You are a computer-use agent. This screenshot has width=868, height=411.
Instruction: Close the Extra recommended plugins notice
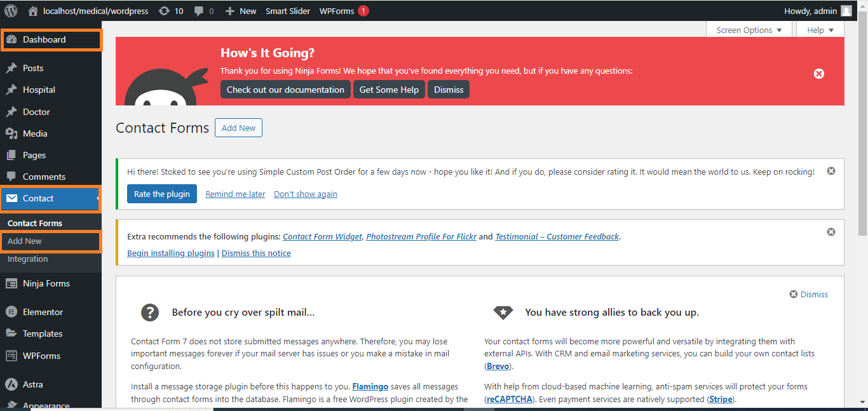pos(831,232)
